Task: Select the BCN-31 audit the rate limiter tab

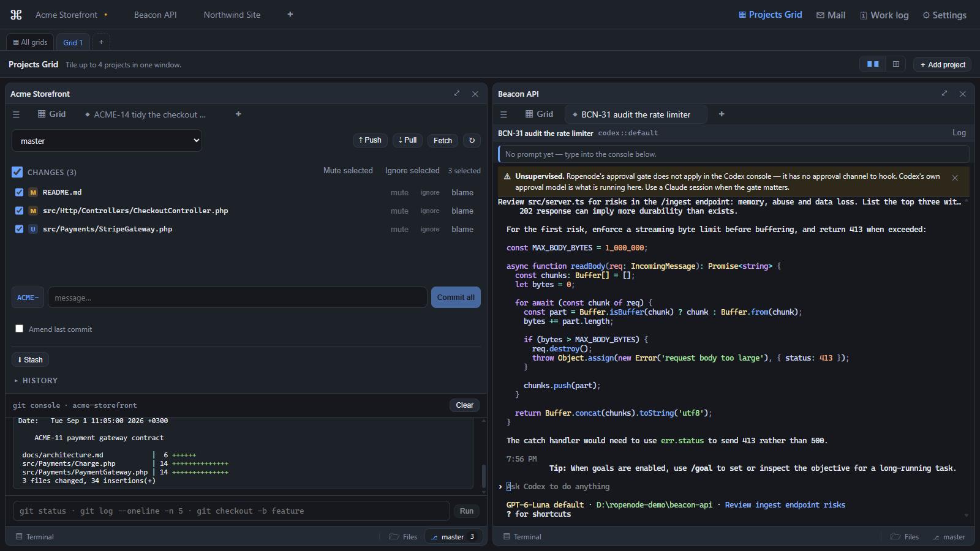Action: (635, 114)
